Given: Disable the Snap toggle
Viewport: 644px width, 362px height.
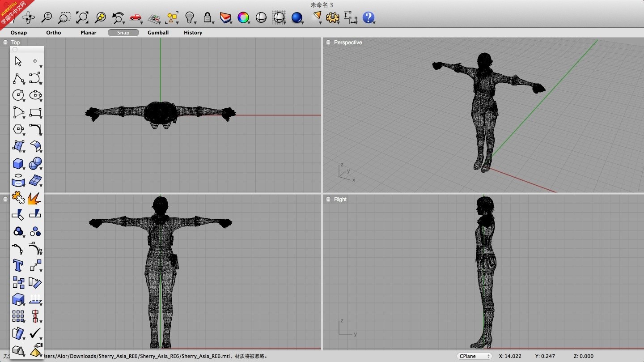Looking at the screenshot, I should pos(123,33).
